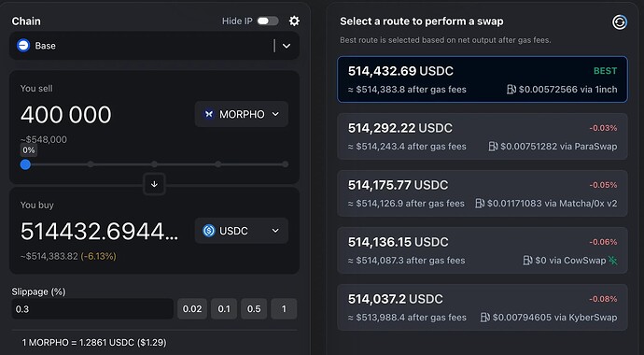Swap direction with the down arrow button
This screenshot has height=355, width=644.
(x=154, y=184)
